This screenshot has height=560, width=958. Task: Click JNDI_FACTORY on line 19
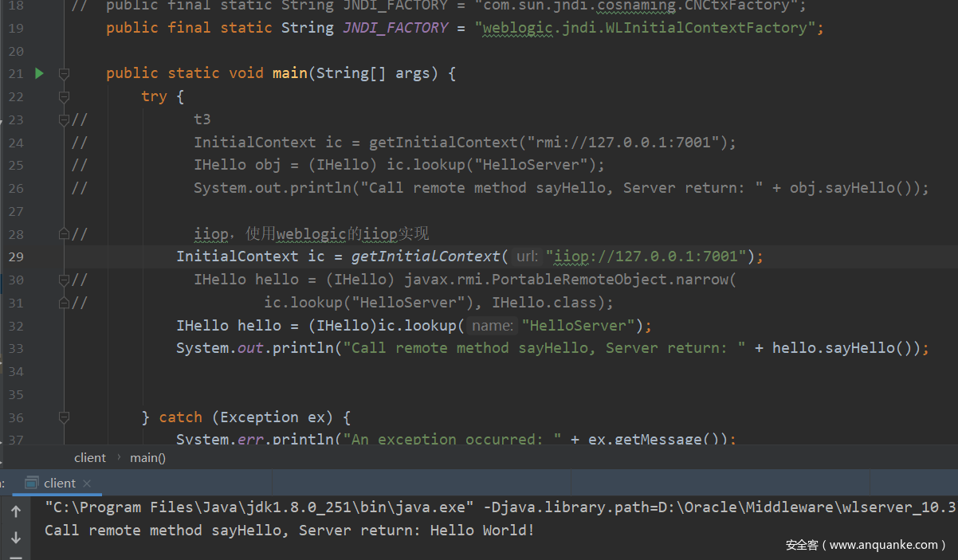395,28
